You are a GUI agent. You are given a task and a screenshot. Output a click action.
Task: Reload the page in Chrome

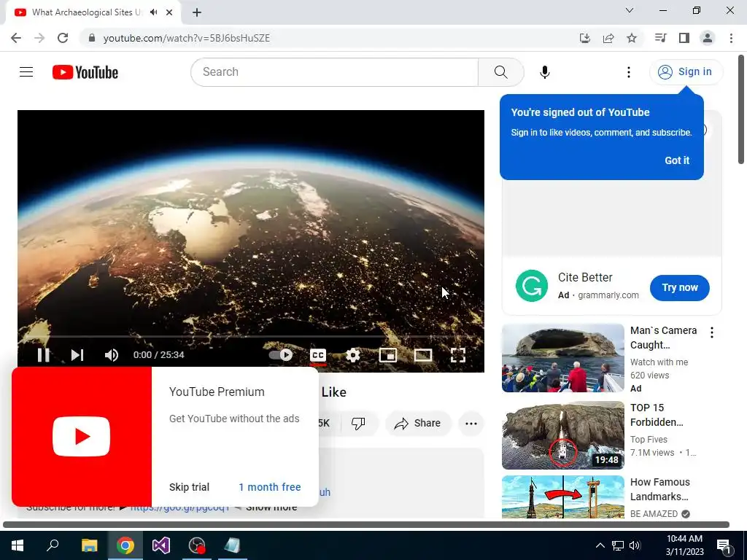(x=63, y=38)
